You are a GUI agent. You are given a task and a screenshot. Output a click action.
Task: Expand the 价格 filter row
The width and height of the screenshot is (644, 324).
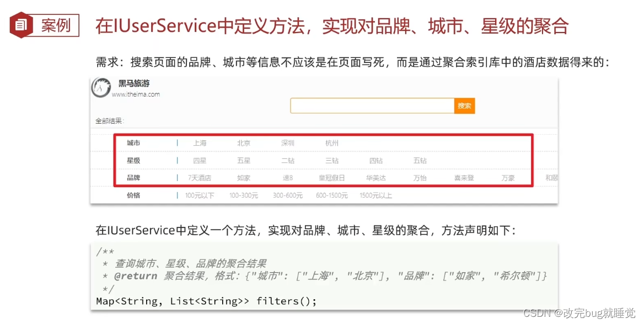click(133, 195)
